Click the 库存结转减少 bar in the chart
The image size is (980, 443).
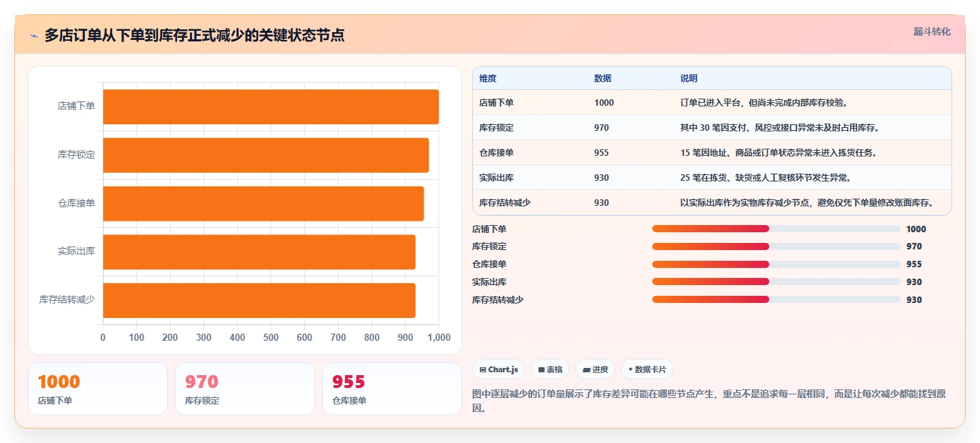click(x=259, y=300)
